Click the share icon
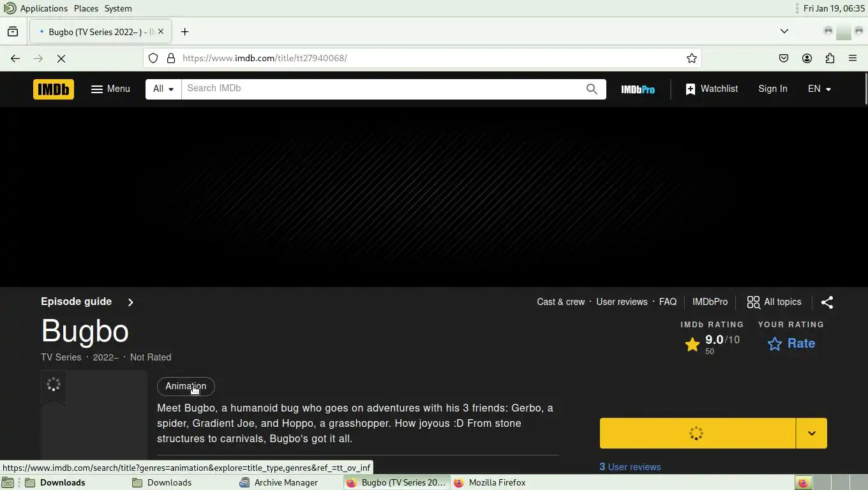 [x=827, y=302]
